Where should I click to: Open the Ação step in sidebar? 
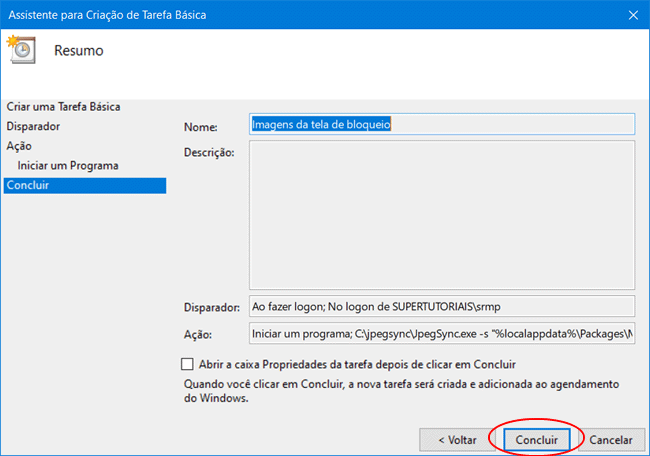pos(19,146)
